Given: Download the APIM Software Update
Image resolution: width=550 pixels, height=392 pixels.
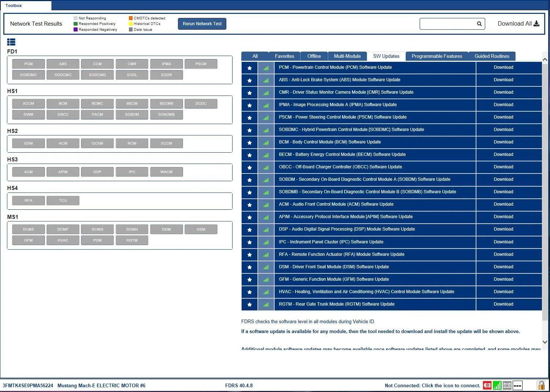Looking at the screenshot, I should pyautogui.click(x=503, y=217).
